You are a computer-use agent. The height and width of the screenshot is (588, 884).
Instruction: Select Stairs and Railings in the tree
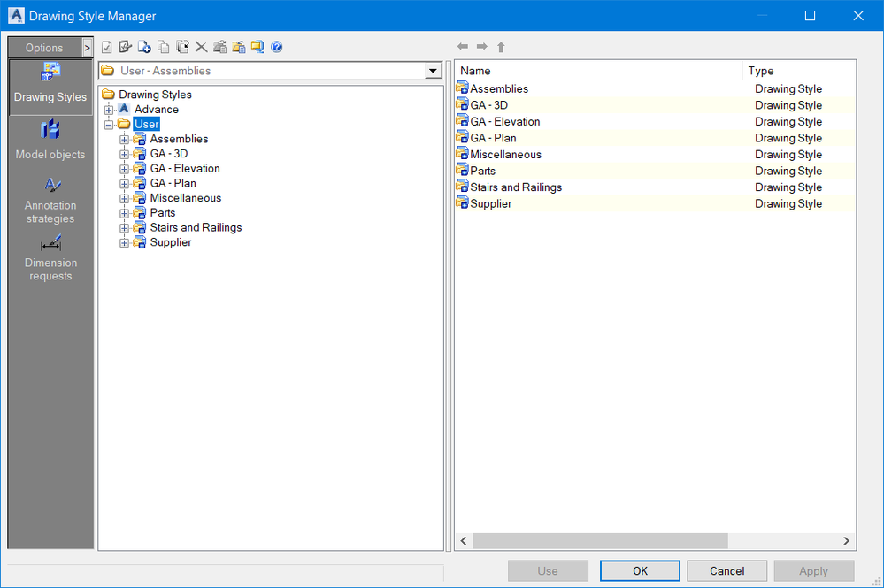(x=196, y=227)
